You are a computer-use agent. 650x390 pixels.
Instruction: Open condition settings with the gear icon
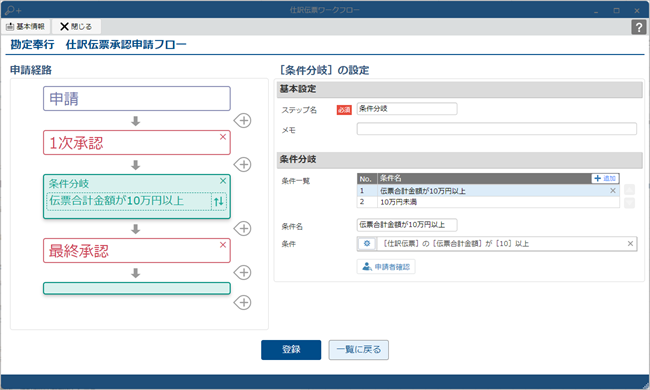367,244
